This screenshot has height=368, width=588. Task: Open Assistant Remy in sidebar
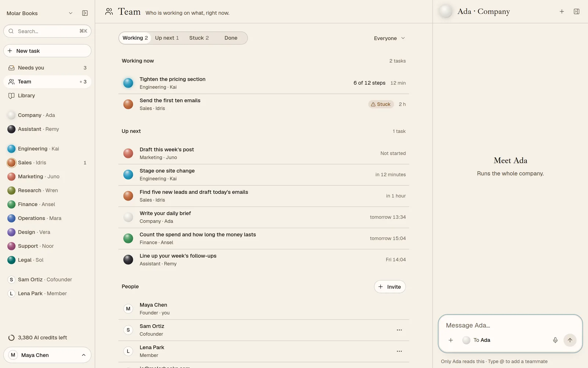47,129
